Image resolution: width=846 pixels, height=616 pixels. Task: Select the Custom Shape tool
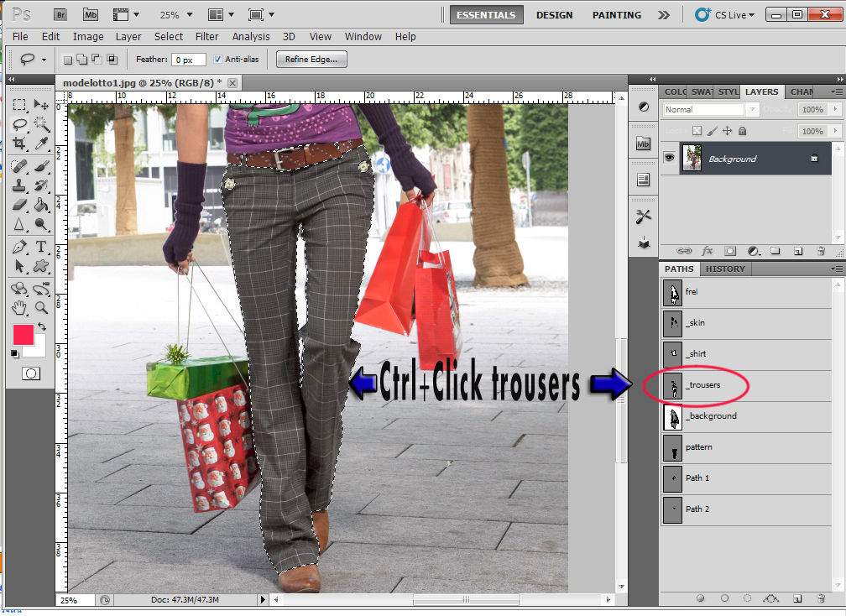41,267
